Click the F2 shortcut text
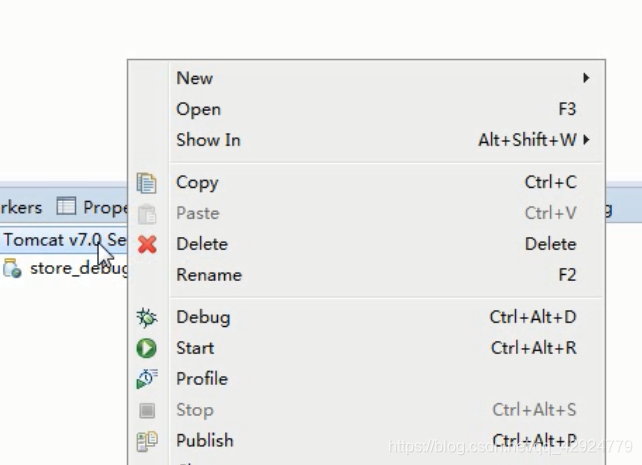 [x=567, y=275]
